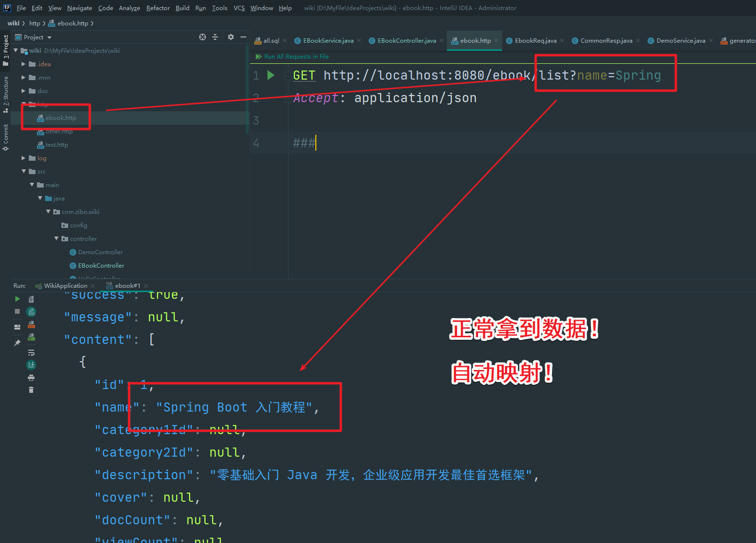Viewport: 756px width, 543px height.
Task: Hide the Project tool window
Action: (x=243, y=37)
